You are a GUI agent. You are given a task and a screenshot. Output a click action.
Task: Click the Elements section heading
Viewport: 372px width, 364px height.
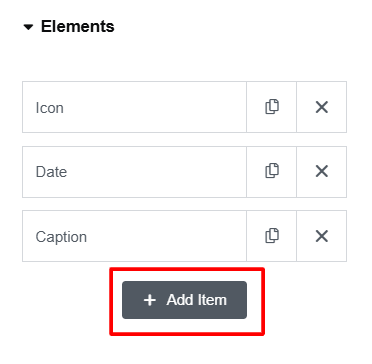click(78, 27)
